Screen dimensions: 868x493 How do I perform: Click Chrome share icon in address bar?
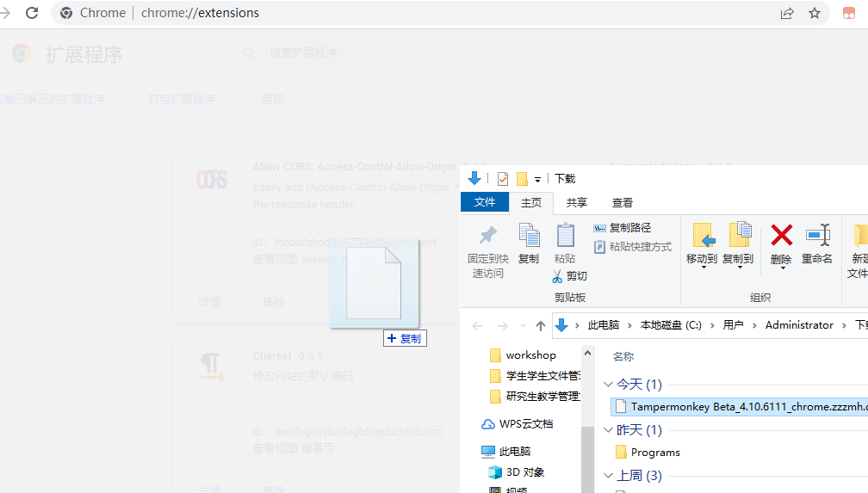[786, 13]
